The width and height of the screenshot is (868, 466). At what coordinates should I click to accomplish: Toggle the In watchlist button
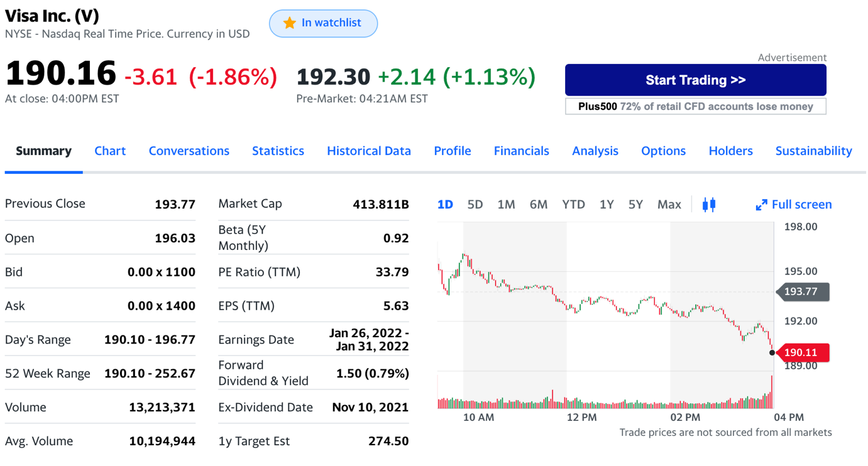pyautogui.click(x=323, y=23)
